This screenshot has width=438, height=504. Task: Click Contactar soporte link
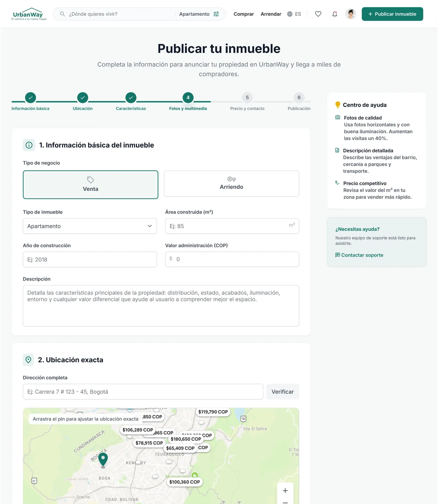point(359,255)
